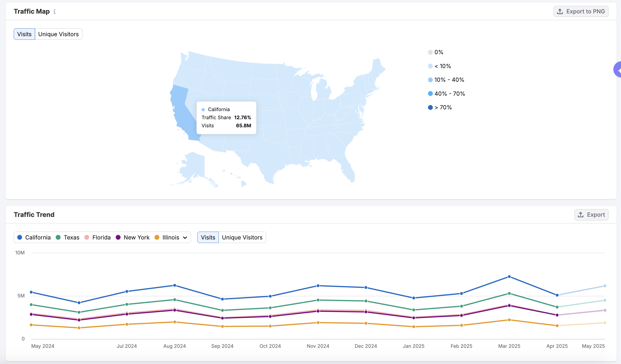The height and width of the screenshot is (364, 621).
Task: Click Alaska on the traffic map
Action: (x=195, y=166)
